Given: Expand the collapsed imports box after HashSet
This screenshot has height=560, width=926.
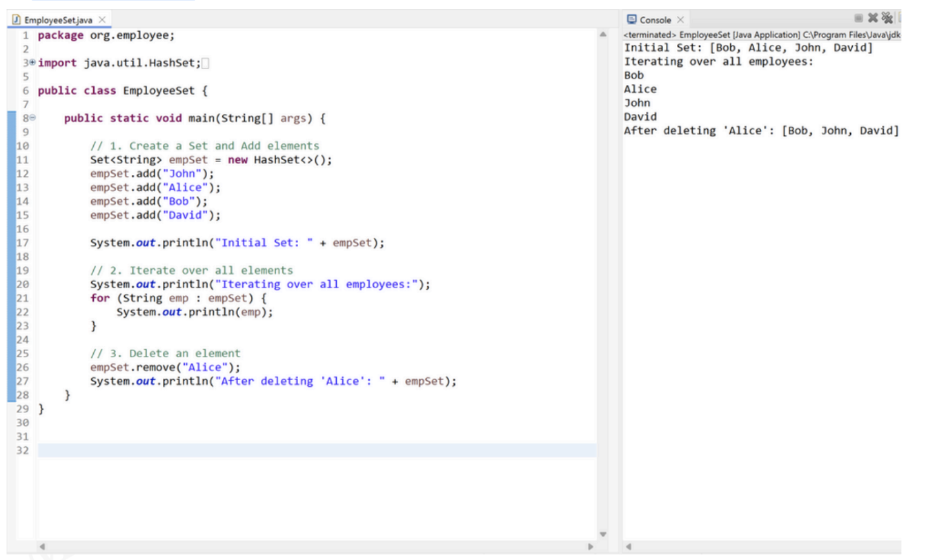Looking at the screenshot, I should tap(205, 63).
